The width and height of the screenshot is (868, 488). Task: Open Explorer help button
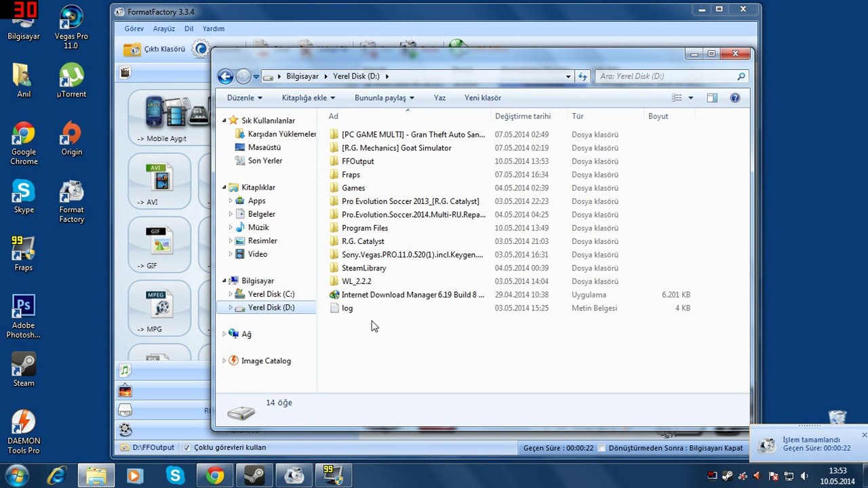(735, 98)
